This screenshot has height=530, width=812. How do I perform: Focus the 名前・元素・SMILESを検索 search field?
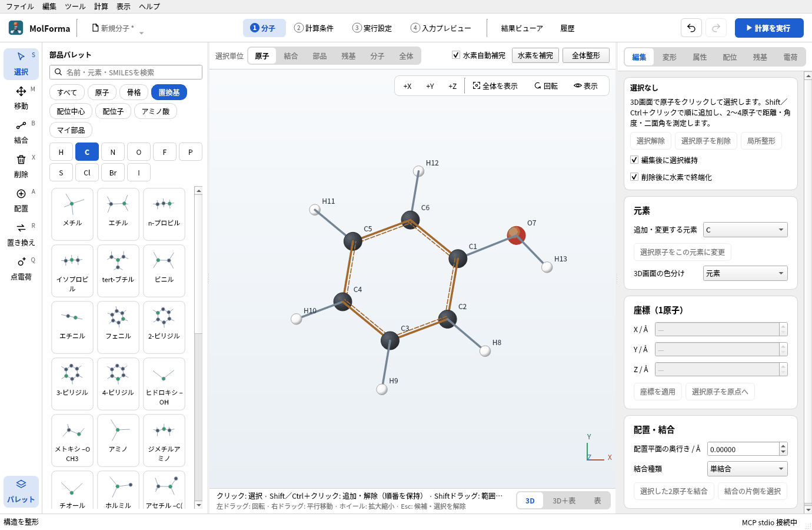[x=126, y=72]
